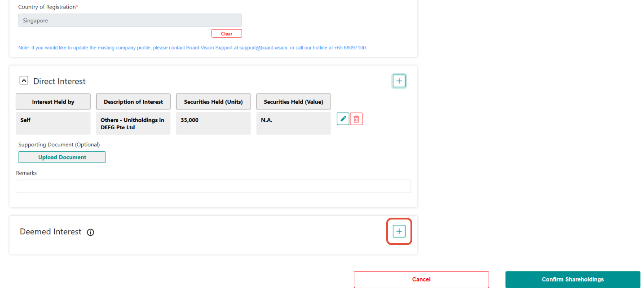This screenshot has height=294, width=644.
Task: Confirm Shareholdings
Action: click(x=573, y=279)
